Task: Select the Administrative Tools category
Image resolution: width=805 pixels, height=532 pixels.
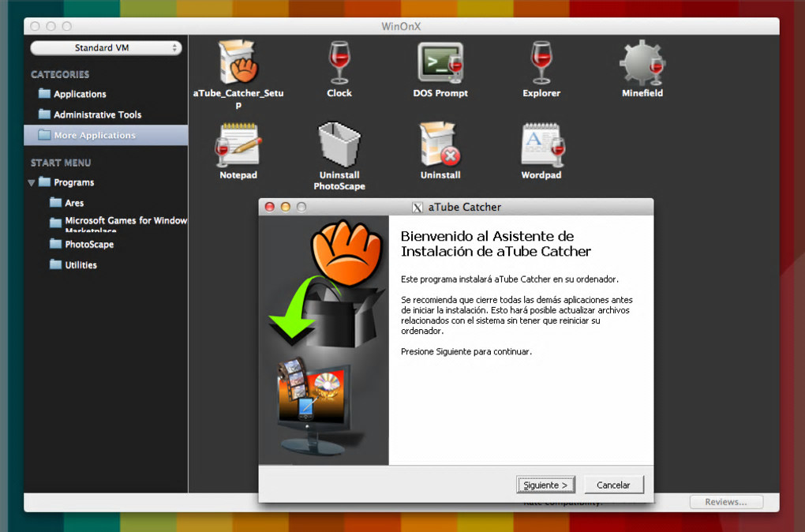Action: click(106, 114)
